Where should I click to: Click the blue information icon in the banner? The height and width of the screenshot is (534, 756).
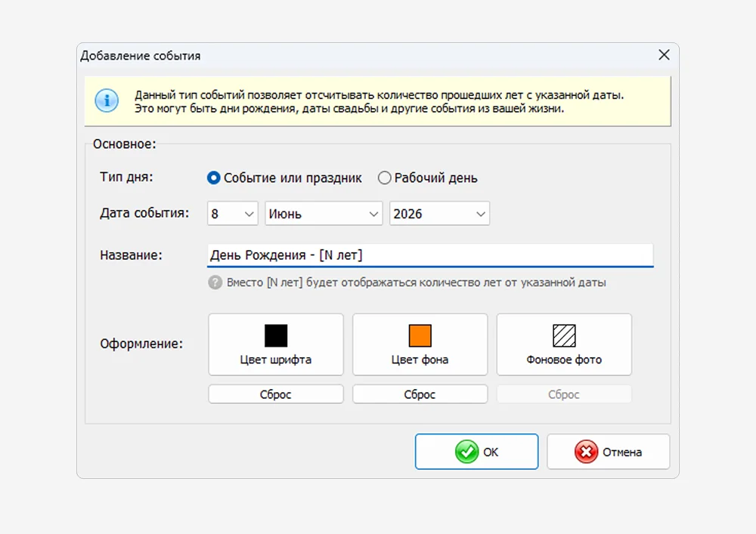pos(107,100)
